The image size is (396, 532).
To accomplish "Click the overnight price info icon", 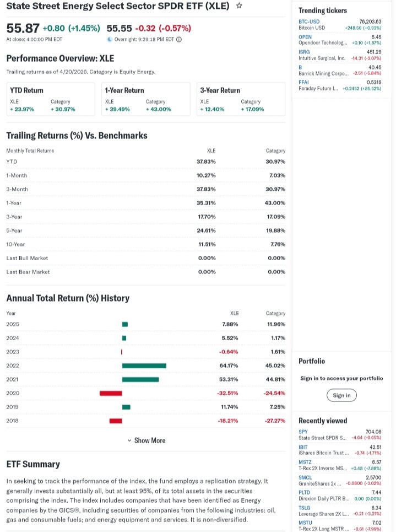I will [x=179, y=40].
